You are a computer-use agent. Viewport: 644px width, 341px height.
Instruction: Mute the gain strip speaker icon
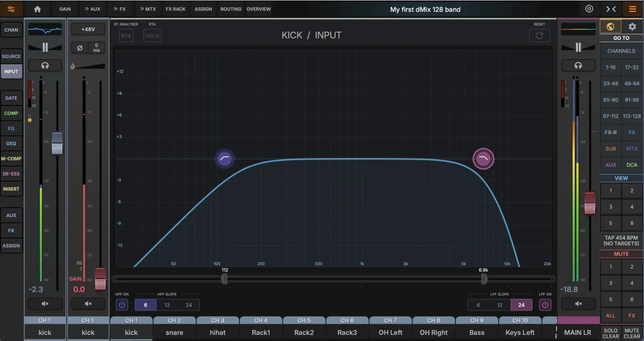pos(88,304)
